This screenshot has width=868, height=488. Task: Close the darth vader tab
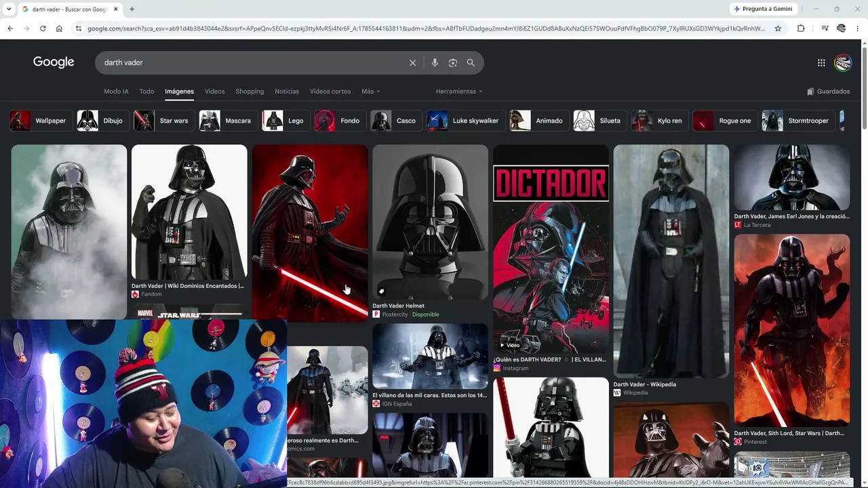click(116, 9)
